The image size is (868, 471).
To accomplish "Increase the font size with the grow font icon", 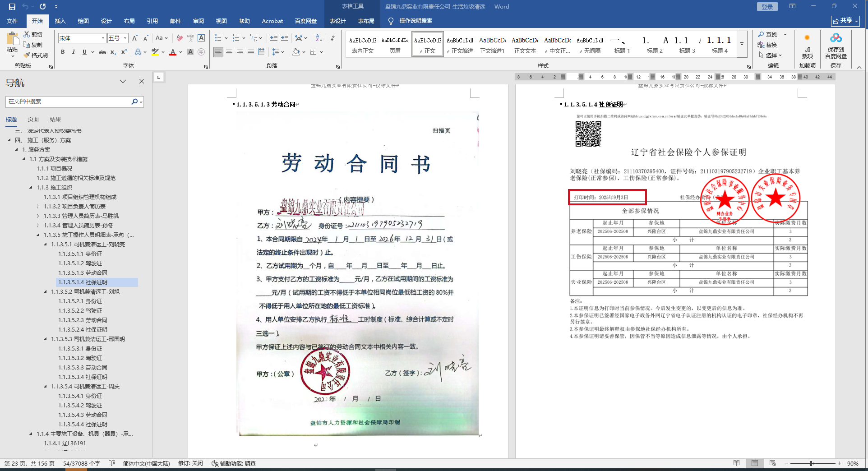I will pyautogui.click(x=135, y=38).
